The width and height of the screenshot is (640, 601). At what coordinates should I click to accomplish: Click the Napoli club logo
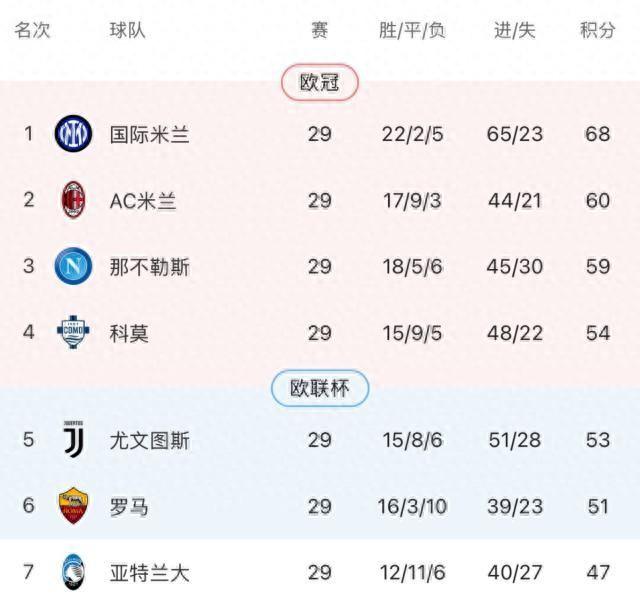point(73,267)
